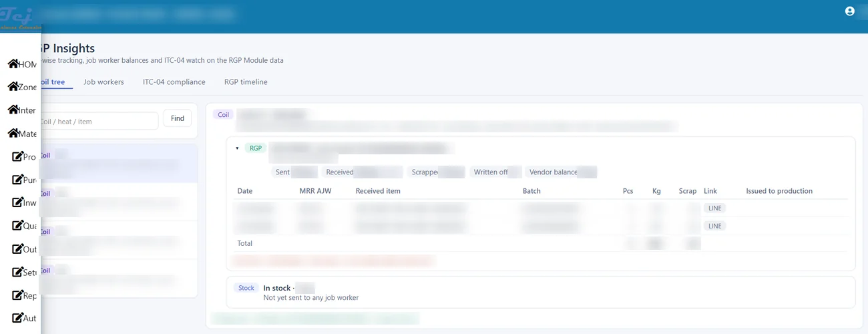Open the Setu sidebar edit icon
Viewport: 868px width, 334px height.
pyautogui.click(x=18, y=272)
